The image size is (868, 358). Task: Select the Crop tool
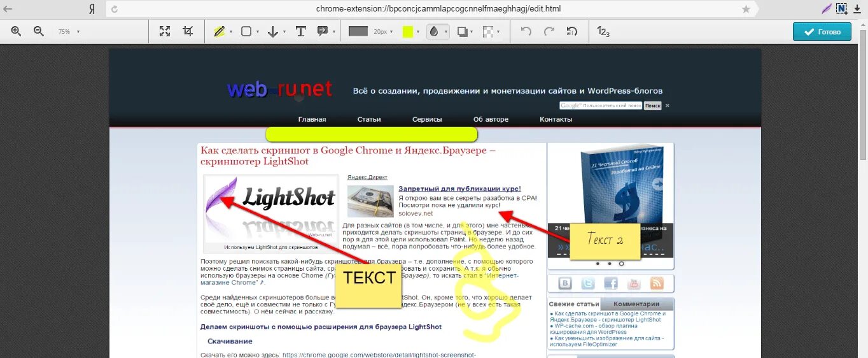[x=188, y=31]
